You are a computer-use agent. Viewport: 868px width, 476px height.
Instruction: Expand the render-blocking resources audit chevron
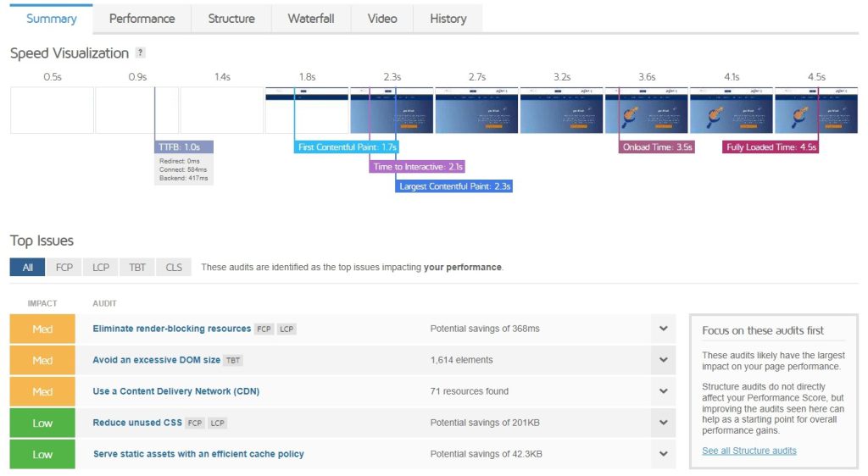pos(663,329)
